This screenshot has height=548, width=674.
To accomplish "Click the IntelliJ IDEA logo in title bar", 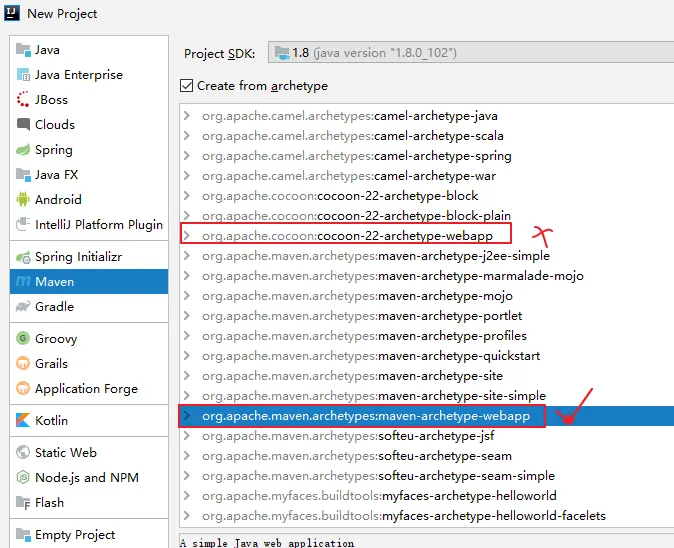I will point(12,13).
